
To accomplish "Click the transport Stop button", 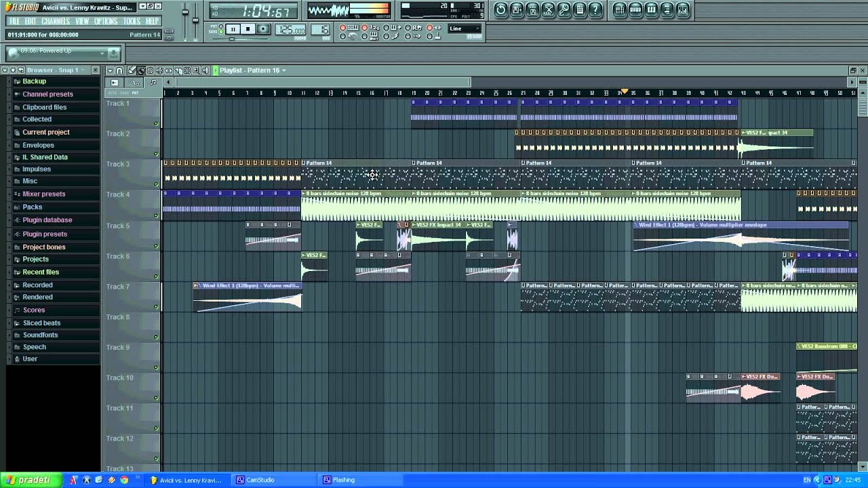I will (x=248, y=29).
